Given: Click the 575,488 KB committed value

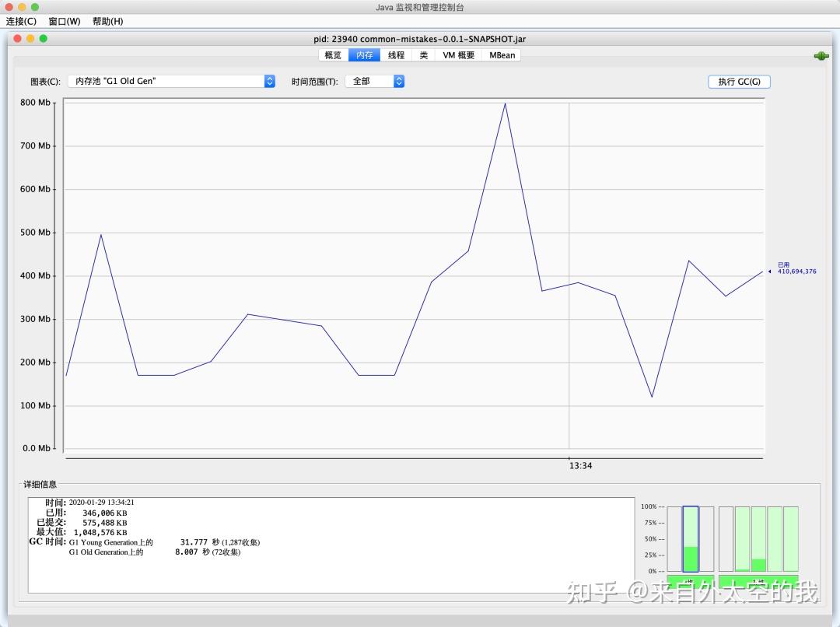Looking at the screenshot, I should 104,523.
